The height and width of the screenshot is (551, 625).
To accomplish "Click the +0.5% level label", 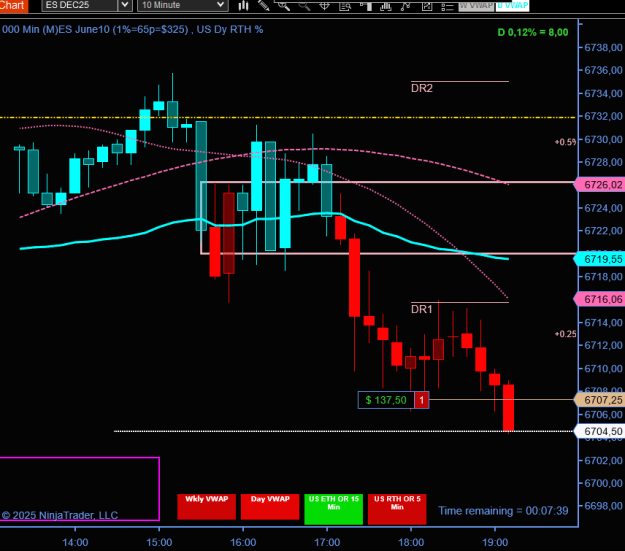I will 565,142.
